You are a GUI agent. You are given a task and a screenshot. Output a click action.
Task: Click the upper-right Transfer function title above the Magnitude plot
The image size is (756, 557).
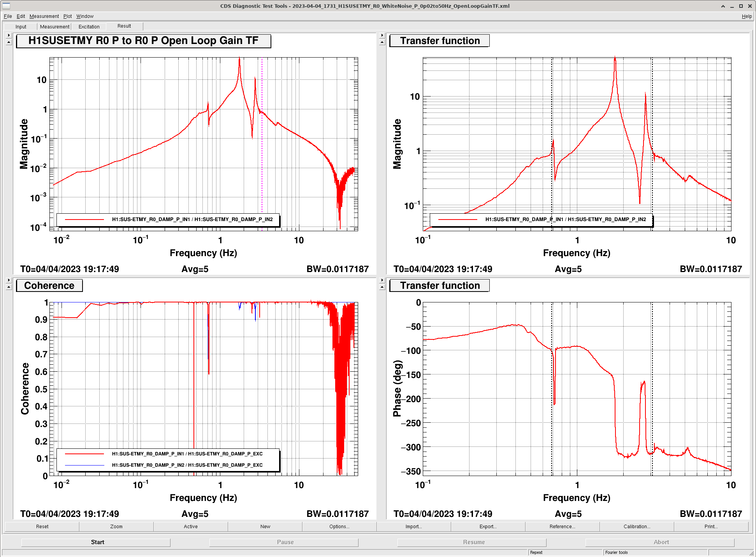[x=440, y=41]
